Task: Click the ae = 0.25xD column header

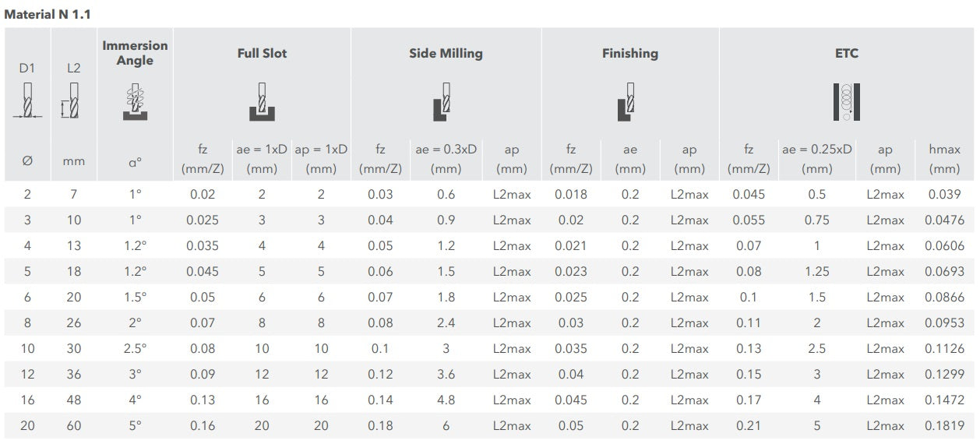Action: click(x=816, y=158)
